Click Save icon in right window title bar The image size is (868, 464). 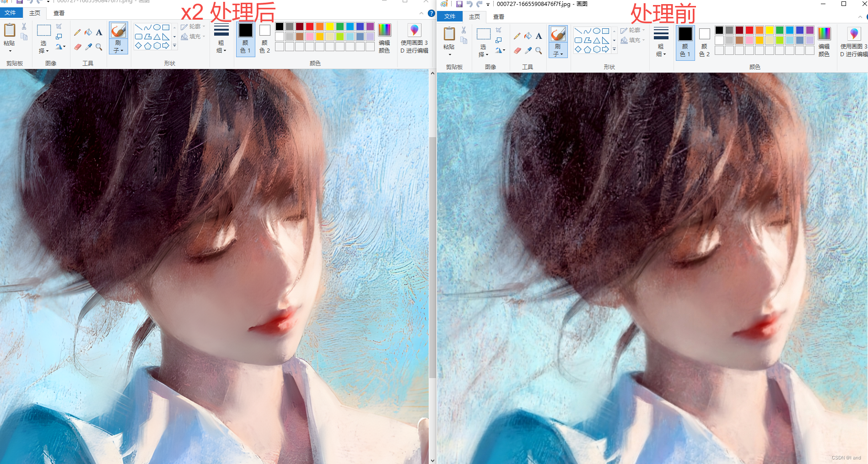point(459,4)
